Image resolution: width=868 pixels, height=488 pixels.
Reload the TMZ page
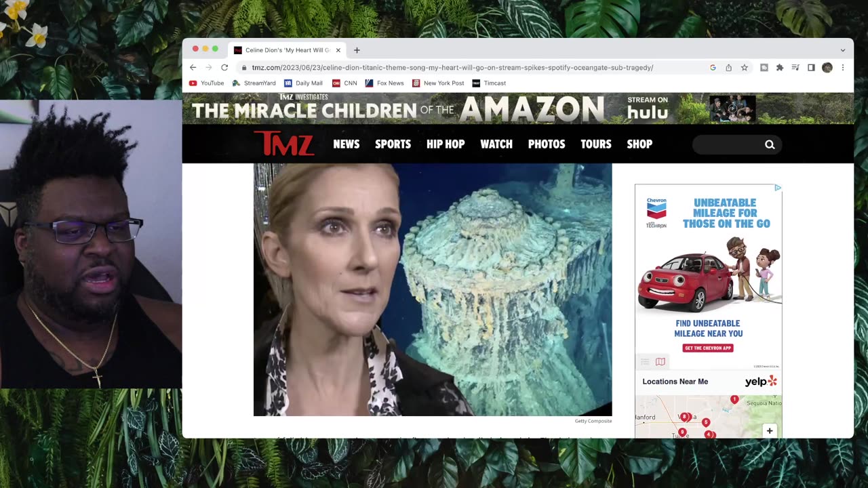pyautogui.click(x=224, y=68)
